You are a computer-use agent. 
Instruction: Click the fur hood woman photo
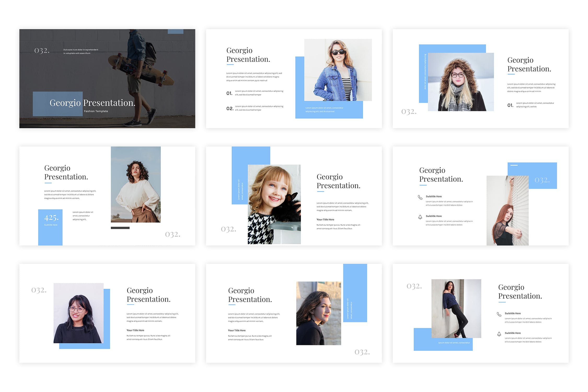[x=460, y=82]
